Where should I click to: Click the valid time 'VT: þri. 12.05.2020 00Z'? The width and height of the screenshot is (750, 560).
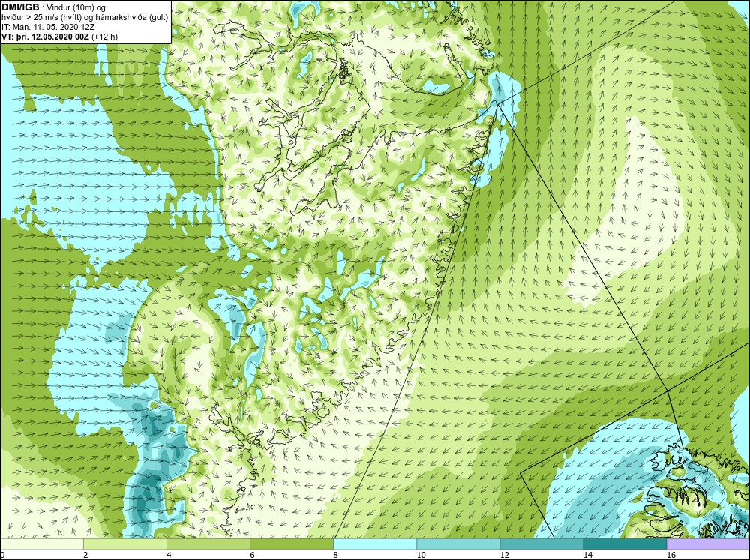pos(46,36)
